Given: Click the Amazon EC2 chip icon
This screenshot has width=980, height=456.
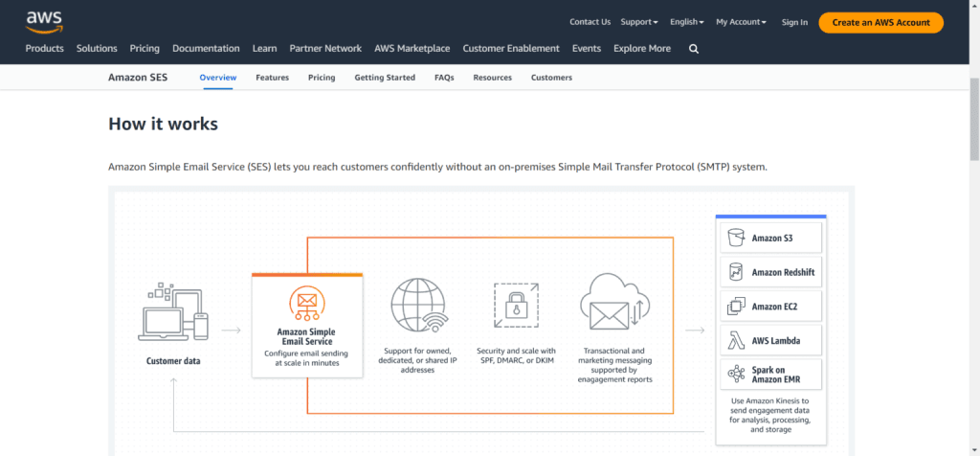Looking at the screenshot, I should point(736,307).
